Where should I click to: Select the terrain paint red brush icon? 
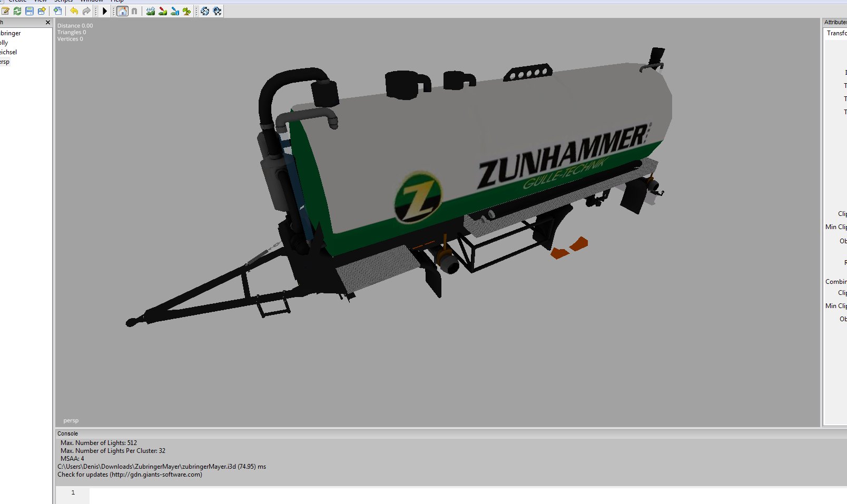163,11
